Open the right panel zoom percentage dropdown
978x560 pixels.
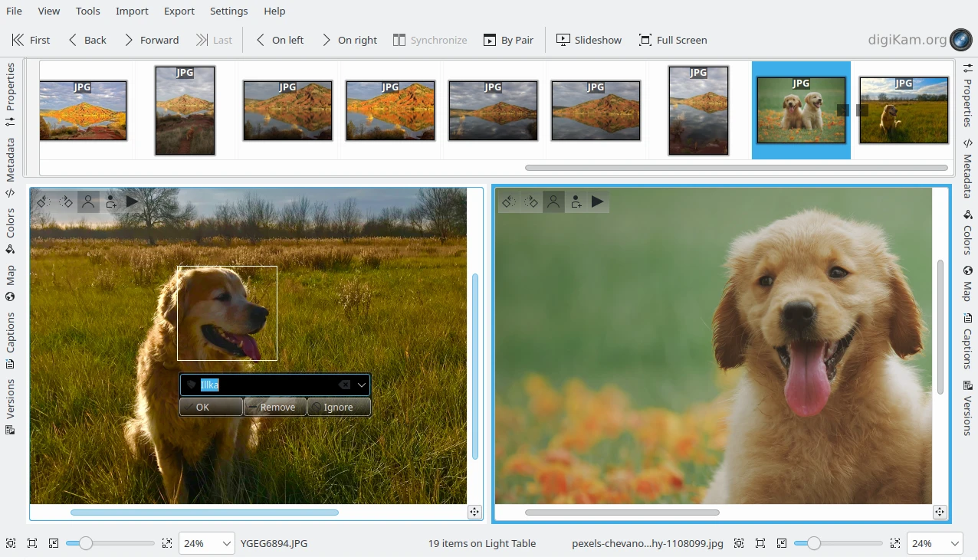point(954,543)
